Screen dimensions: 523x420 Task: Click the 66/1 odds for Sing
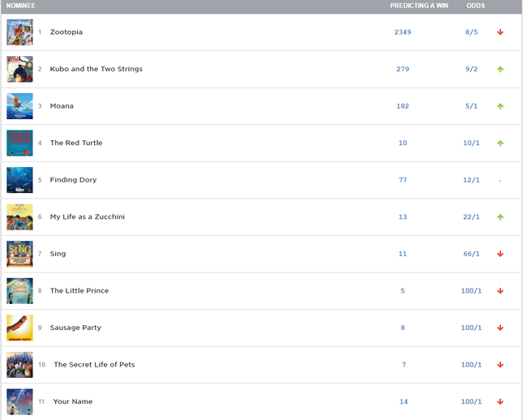pos(471,254)
